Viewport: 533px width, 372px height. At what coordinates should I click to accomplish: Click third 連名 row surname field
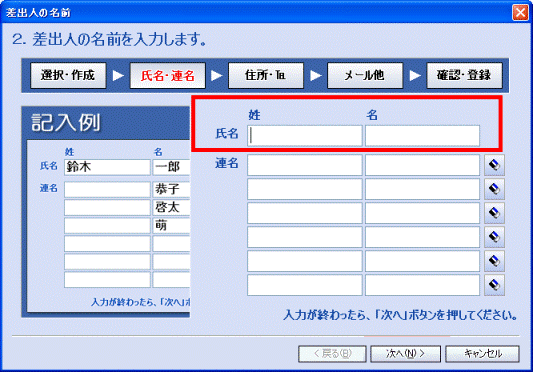305,213
